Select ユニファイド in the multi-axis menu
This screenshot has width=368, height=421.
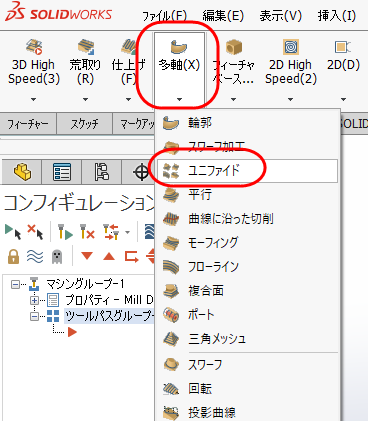pos(247,171)
